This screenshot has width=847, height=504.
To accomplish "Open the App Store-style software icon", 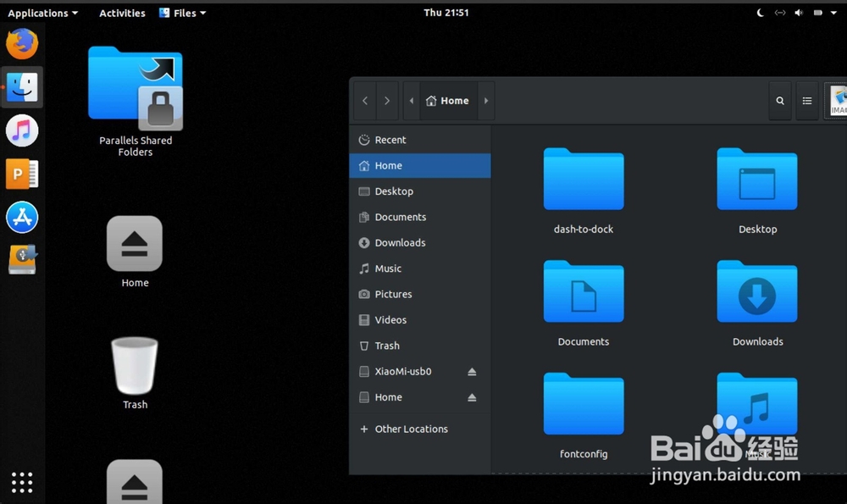I will click(22, 217).
